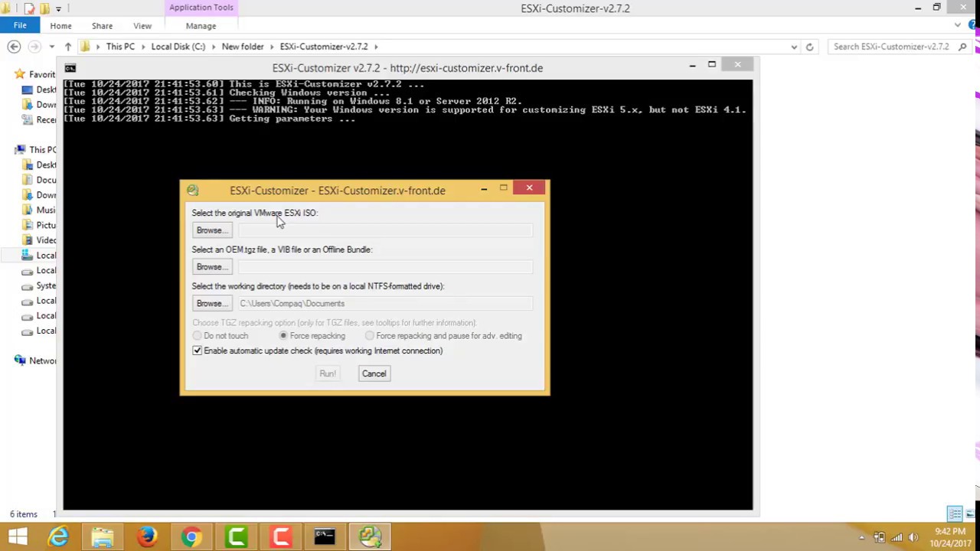The image size is (980, 551).
Task: Open the Share ribbon tab
Action: (x=102, y=26)
